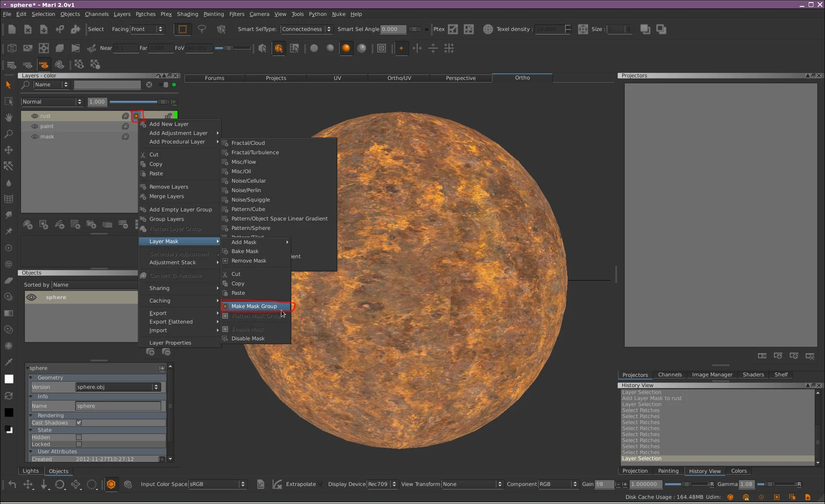The width and height of the screenshot is (825, 504).
Task: Open the color picker eyedropper tool
Action: [x=9, y=362]
